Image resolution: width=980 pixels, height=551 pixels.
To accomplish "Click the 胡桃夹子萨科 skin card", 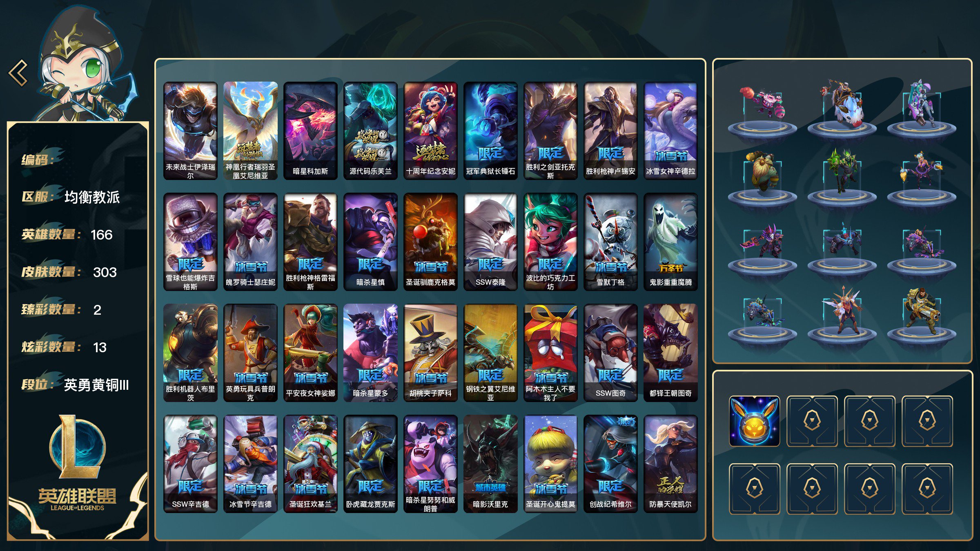I will tap(430, 353).
